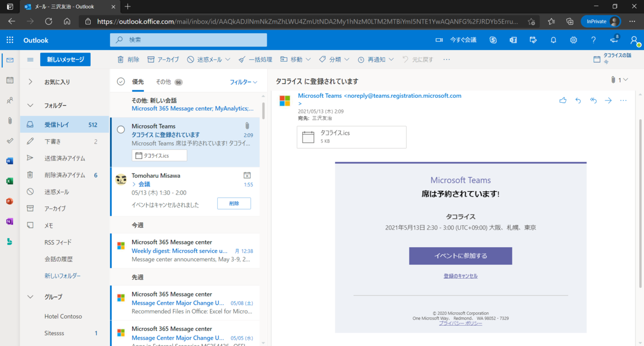Open Hotel Contoso group
This screenshot has height=346, width=644.
[x=64, y=316]
